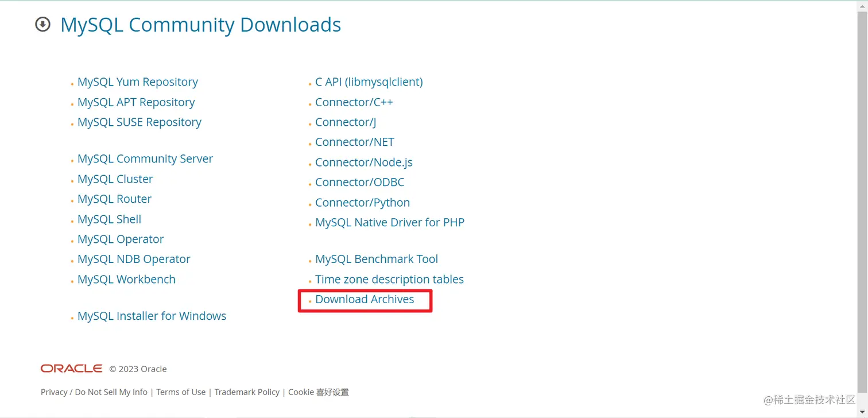The image size is (868, 418).
Task: Open Cookie 喜好设置 preferences
Action: [x=319, y=392]
